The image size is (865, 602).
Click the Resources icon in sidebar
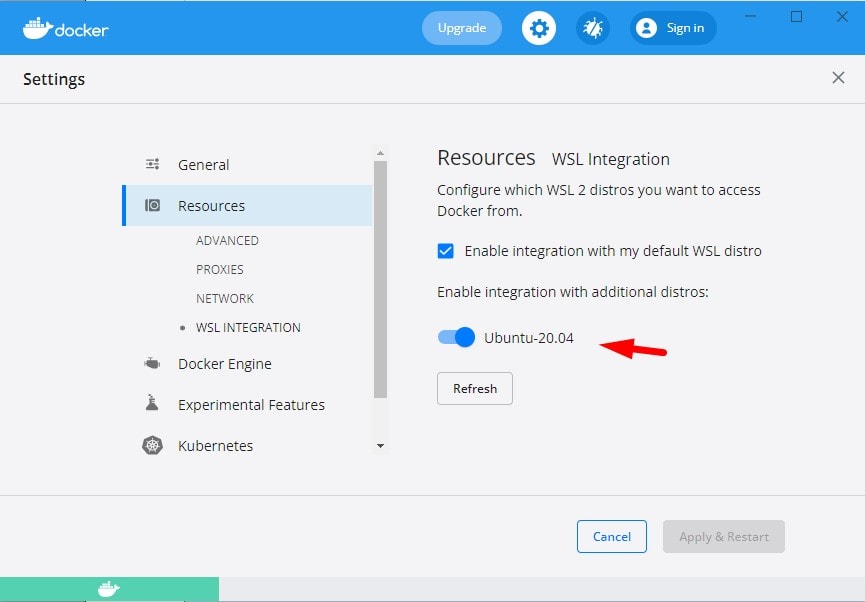[152, 205]
